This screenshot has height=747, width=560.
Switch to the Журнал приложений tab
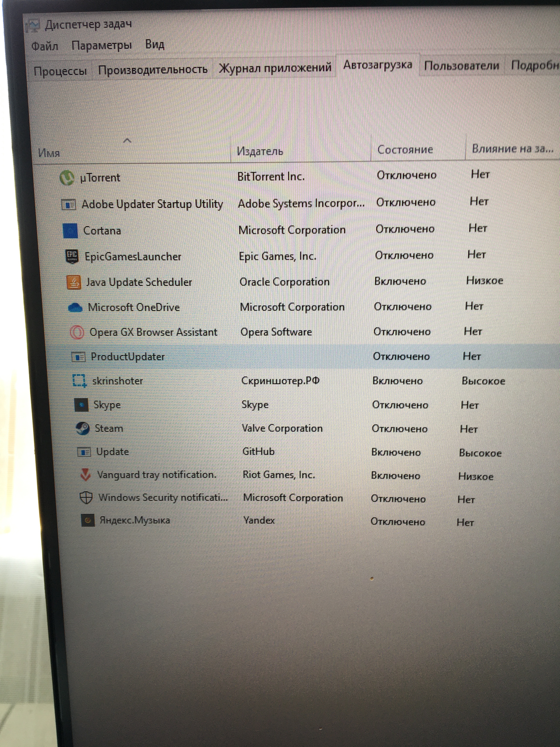275,68
